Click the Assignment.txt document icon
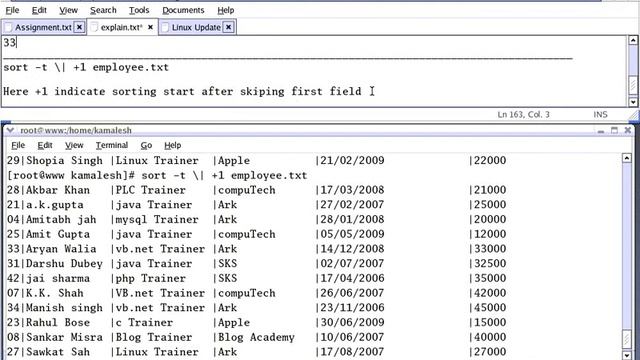Image resolution: width=640 pixels, height=360 pixels. pyautogui.click(x=8, y=27)
